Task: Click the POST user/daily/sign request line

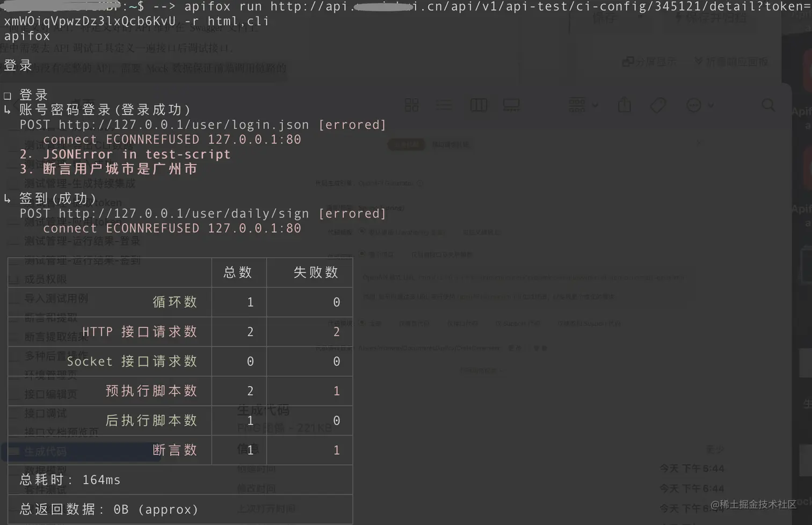Action: click(203, 214)
